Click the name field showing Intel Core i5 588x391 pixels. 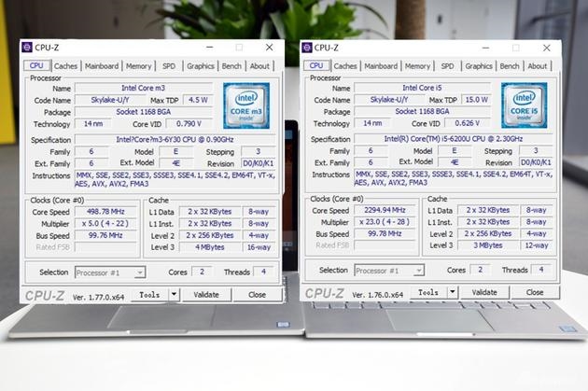(x=422, y=88)
